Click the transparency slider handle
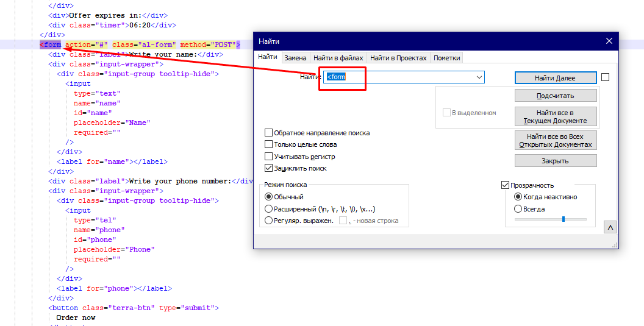The height and width of the screenshot is (326, 644). [x=563, y=219]
